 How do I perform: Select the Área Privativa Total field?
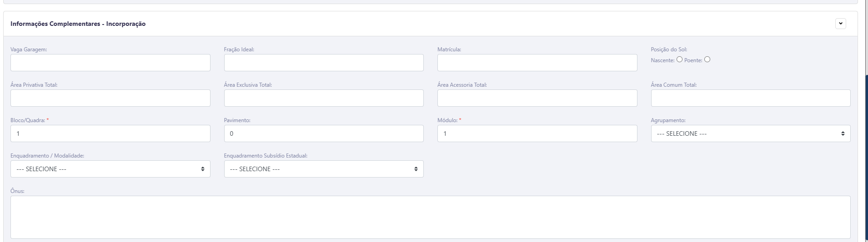click(110, 98)
